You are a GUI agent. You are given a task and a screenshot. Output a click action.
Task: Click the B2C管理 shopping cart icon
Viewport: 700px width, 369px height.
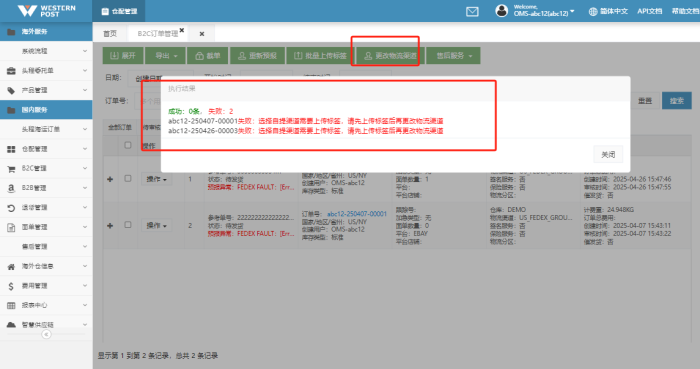[x=11, y=169]
